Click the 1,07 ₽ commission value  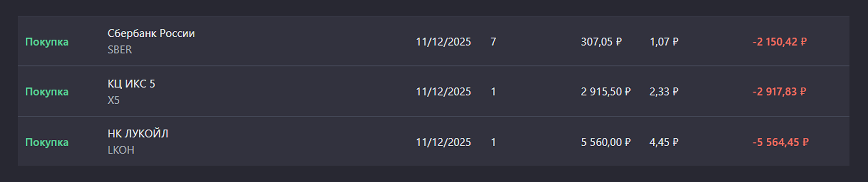tap(664, 42)
